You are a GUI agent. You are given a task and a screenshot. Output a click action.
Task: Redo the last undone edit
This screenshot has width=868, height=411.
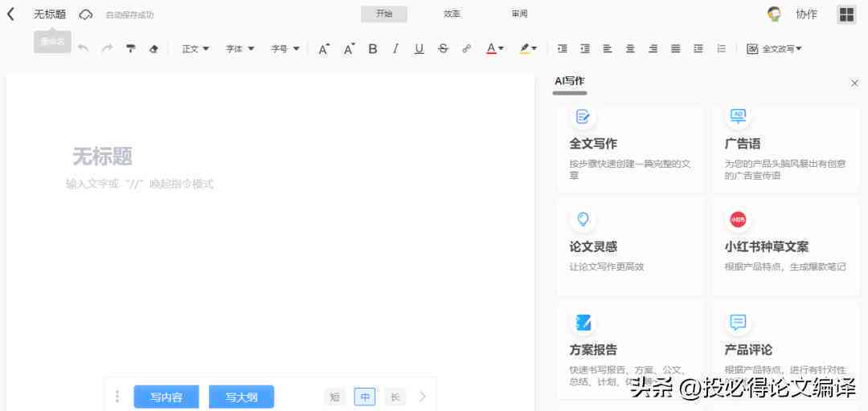[108, 49]
